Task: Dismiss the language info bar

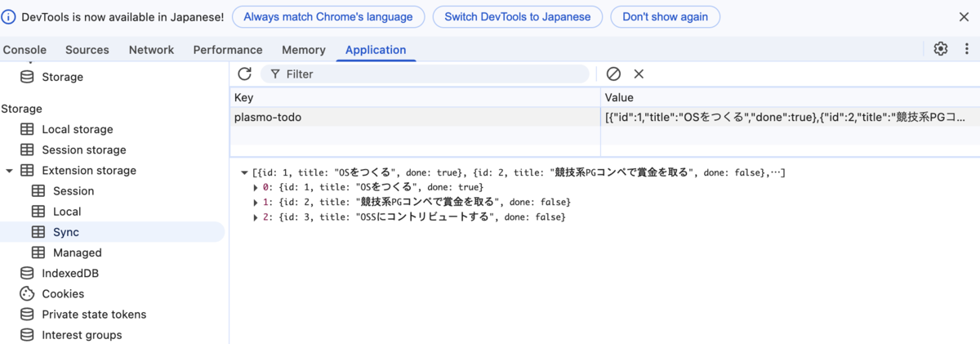Action: point(964,16)
